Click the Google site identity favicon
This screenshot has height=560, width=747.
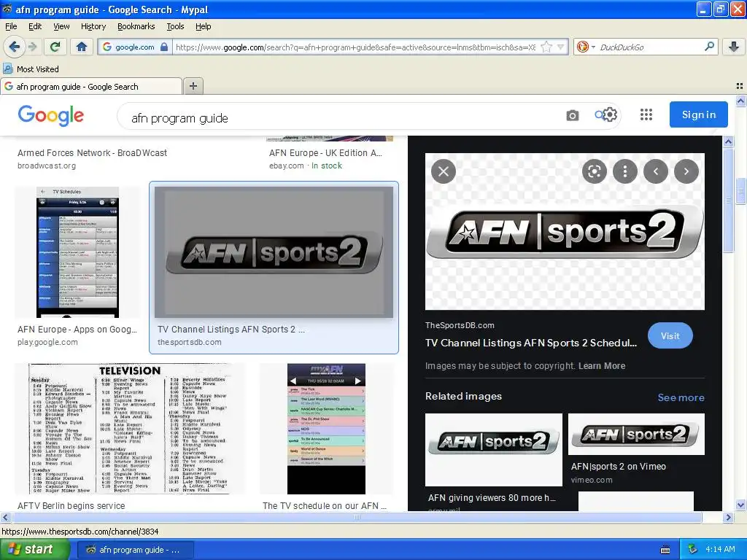[x=107, y=47]
